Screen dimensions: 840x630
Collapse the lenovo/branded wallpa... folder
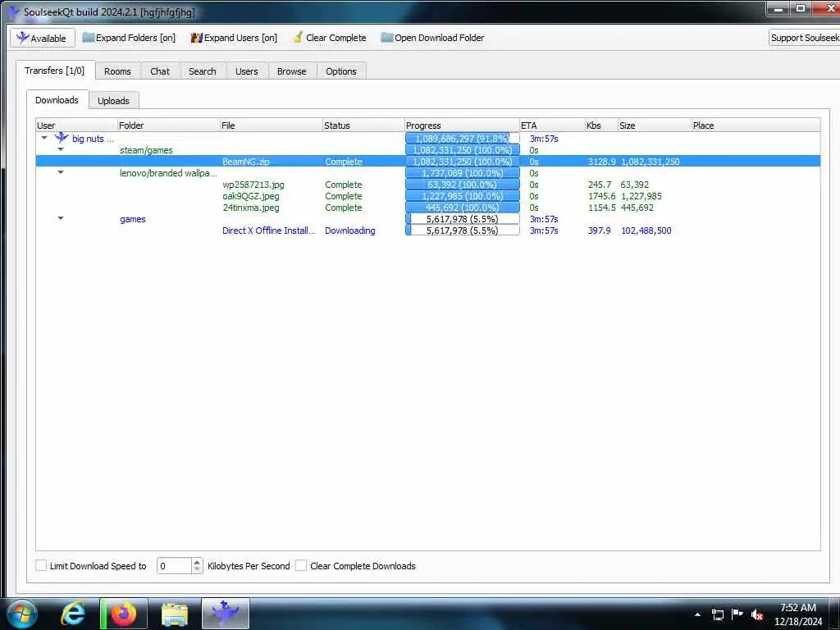point(61,172)
